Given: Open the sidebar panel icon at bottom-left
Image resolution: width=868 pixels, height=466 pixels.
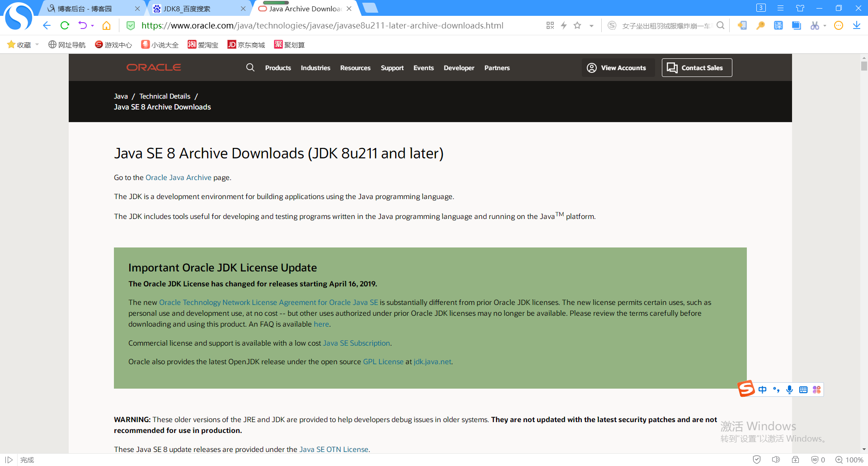Looking at the screenshot, I should 9,460.
